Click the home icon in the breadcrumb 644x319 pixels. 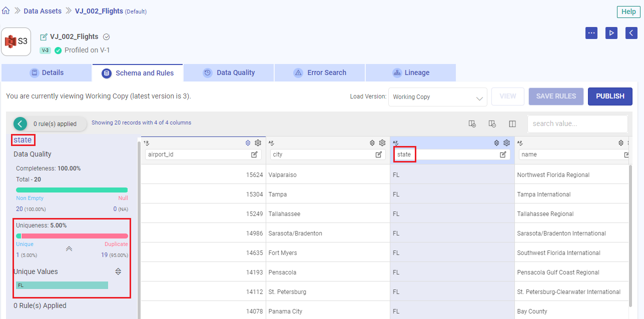pos(6,10)
